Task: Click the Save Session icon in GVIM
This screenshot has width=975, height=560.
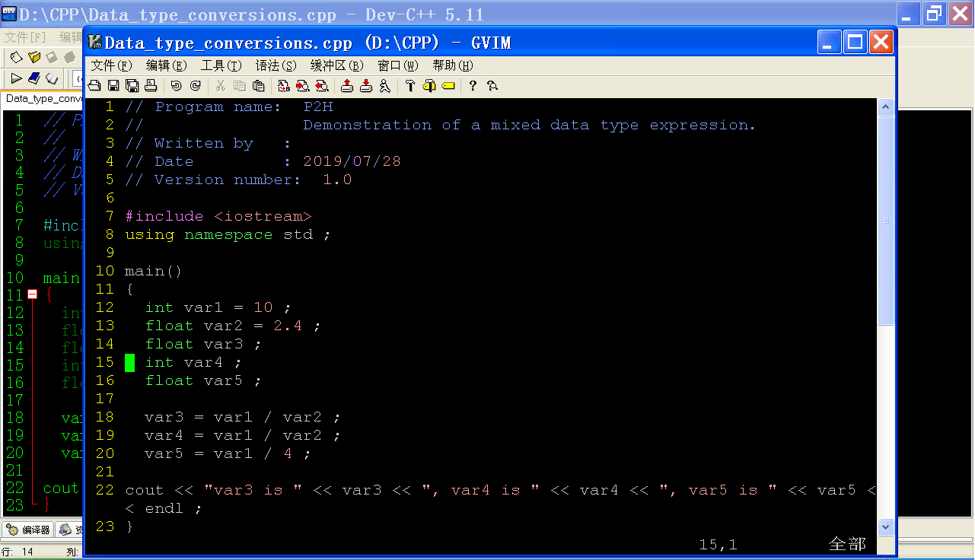Action: tap(366, 86)
